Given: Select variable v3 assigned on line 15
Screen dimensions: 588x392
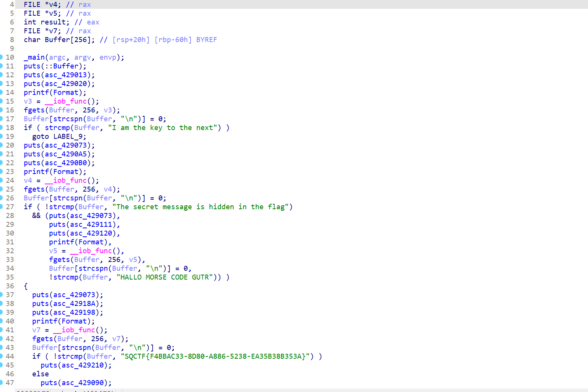Looking at the screenshot, I should (28, 101).
